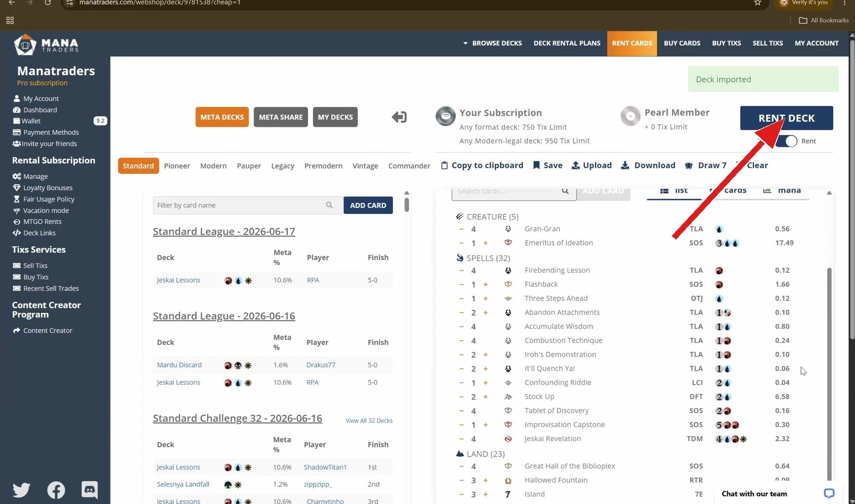Add one more Stock Up copy
This screenshot has width=855, height=504.
tap(485, 397)
